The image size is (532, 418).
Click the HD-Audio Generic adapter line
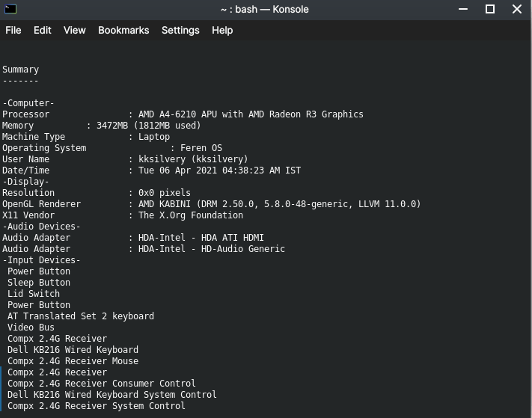tap(144, 248)
